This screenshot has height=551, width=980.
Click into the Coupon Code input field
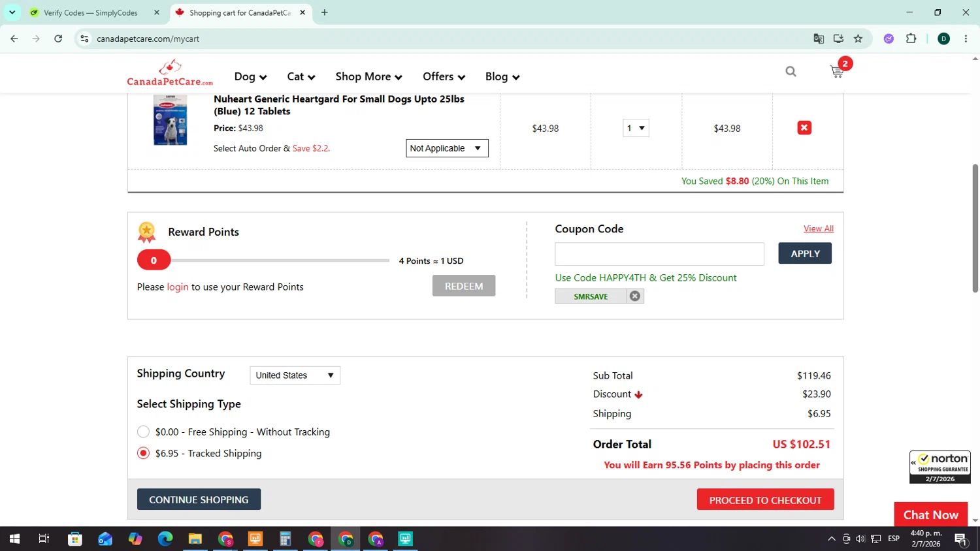[x=659, y=254]
